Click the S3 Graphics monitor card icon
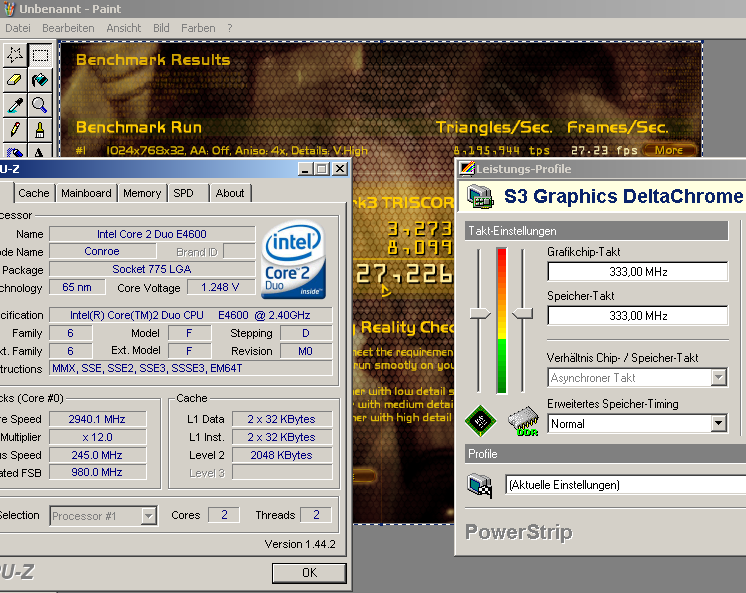746x593 pixels. (480, 196)
